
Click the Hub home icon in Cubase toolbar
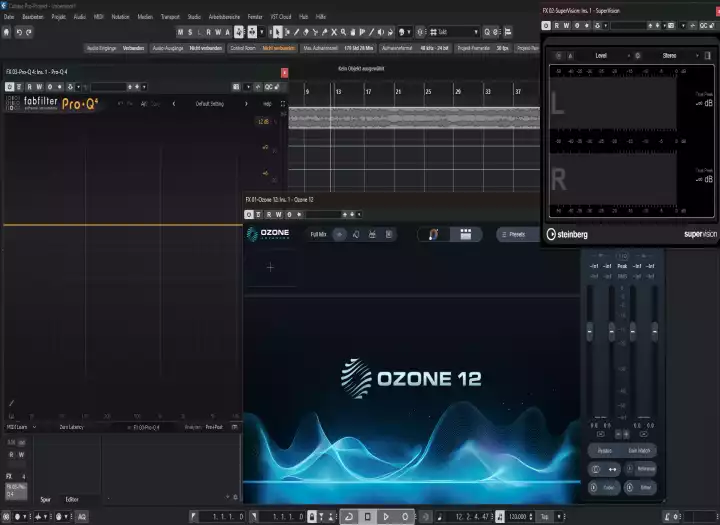[x=6, y=32]
